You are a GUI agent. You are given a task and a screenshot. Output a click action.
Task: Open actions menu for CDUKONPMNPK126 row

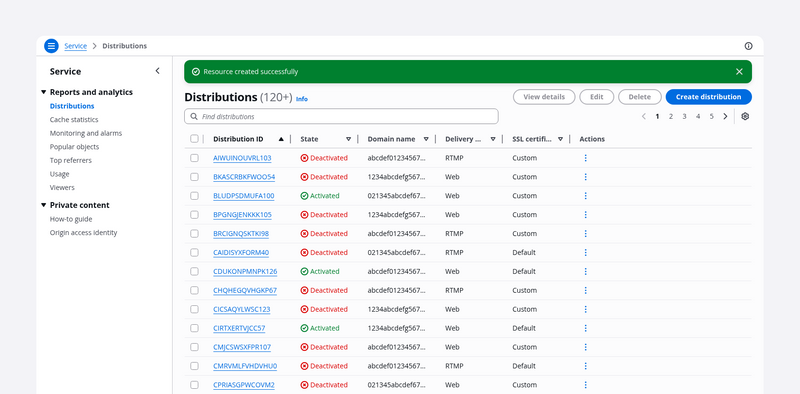pyautogui.click(x=585, y=272)
